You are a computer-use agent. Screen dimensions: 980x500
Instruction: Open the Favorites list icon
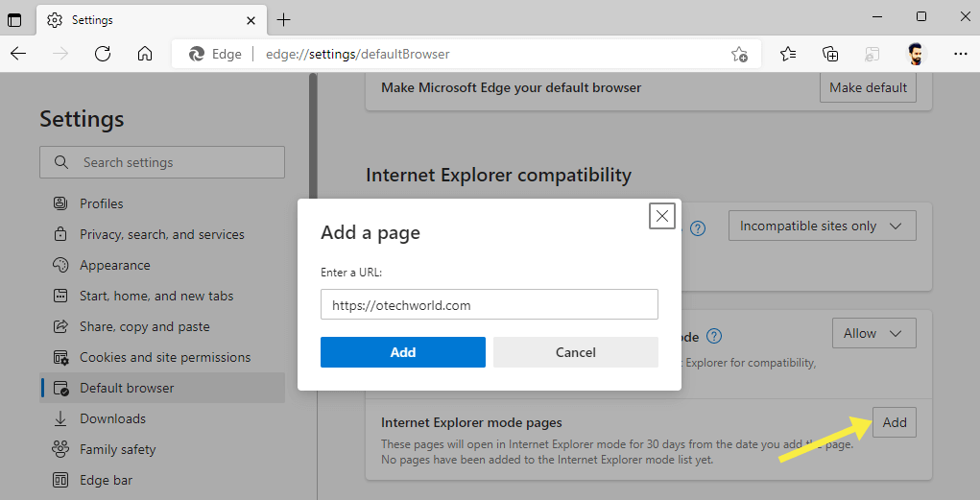(x=788, y=55)
